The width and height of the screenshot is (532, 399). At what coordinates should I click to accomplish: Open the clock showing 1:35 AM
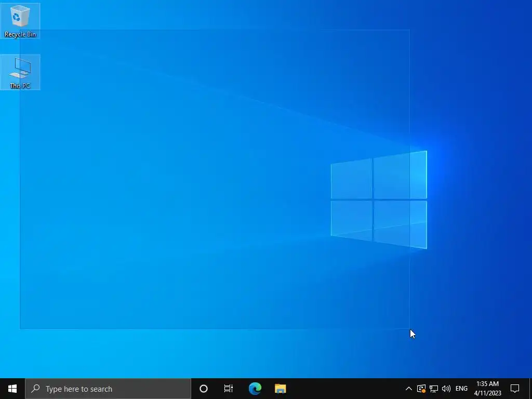487,389
